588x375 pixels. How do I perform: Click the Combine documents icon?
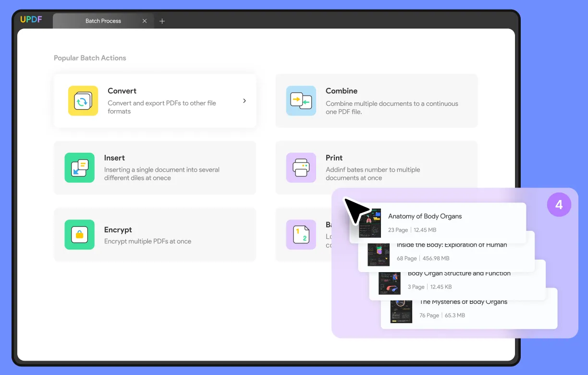(301, 101)
